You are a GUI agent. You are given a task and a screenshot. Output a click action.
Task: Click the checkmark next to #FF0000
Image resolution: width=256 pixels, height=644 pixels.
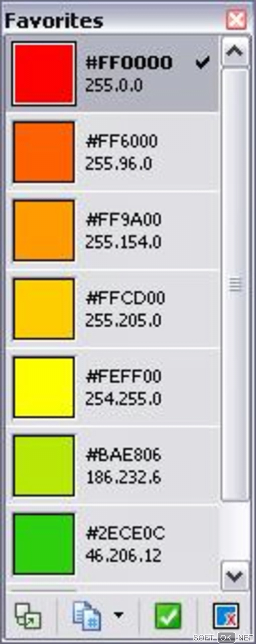tap(203, 62)
